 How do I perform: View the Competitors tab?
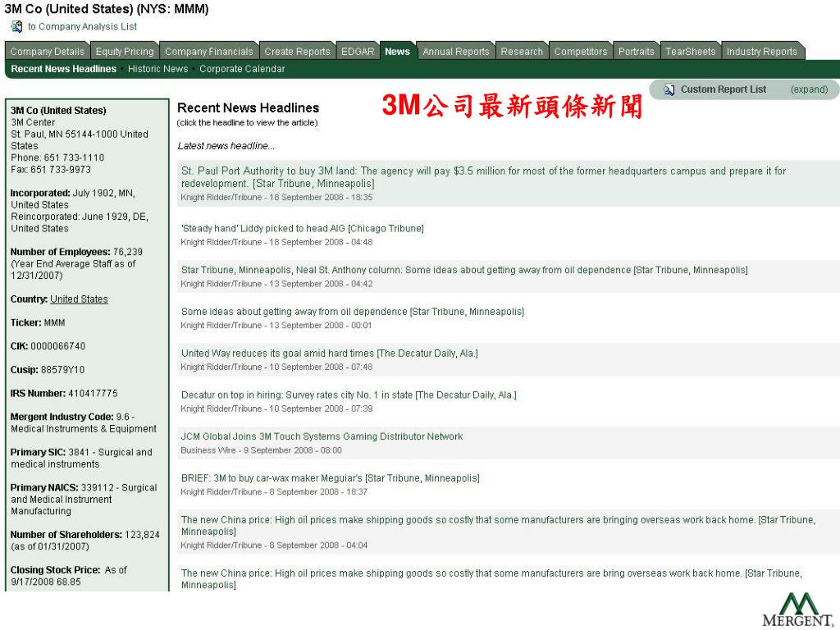coord(581,52)
